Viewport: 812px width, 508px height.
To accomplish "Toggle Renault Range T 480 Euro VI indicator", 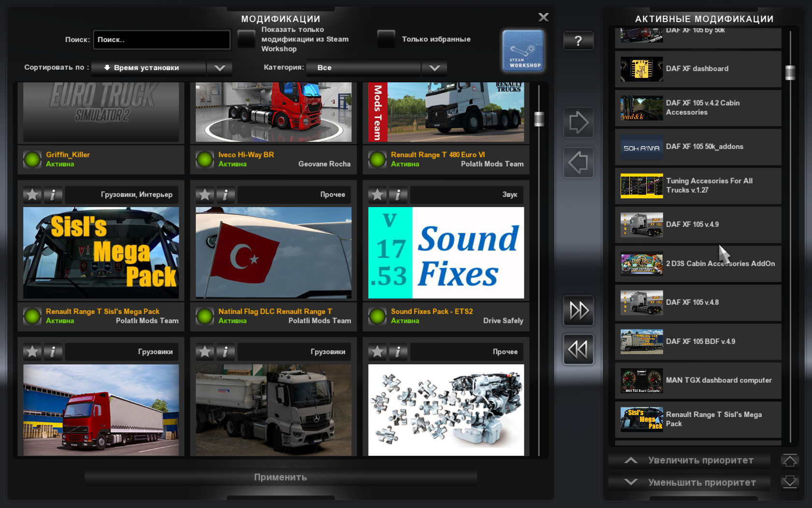I will tap(377, 159).
